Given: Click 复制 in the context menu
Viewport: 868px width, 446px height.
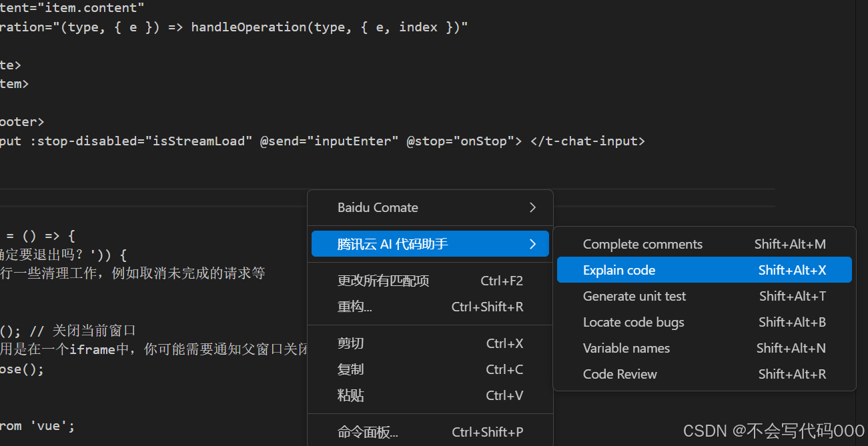Looking at the screenshot, I should tap(430, 369).
